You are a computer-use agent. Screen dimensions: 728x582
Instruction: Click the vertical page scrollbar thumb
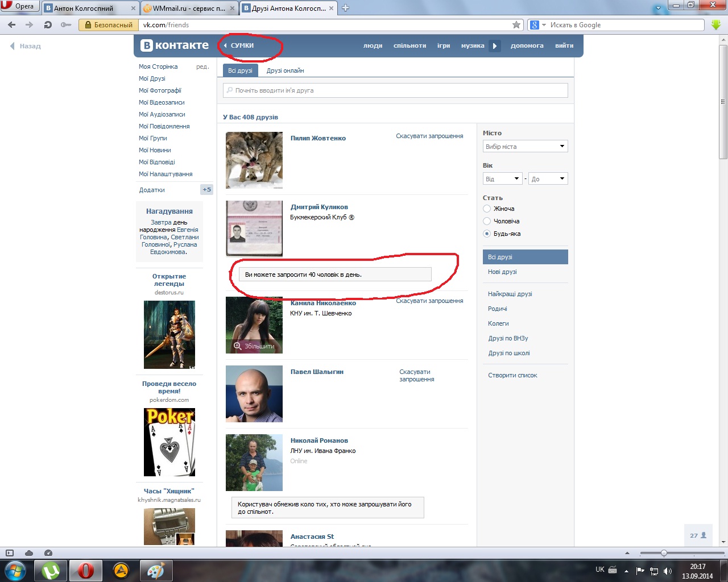pos(723,102)
